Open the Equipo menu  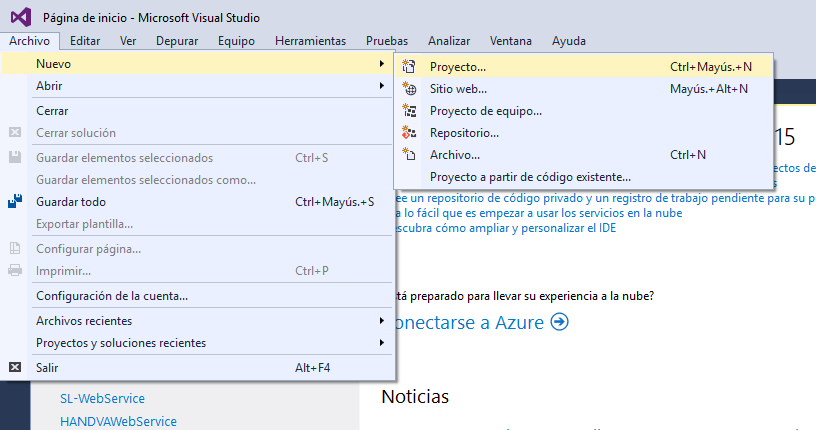[236, 41]
